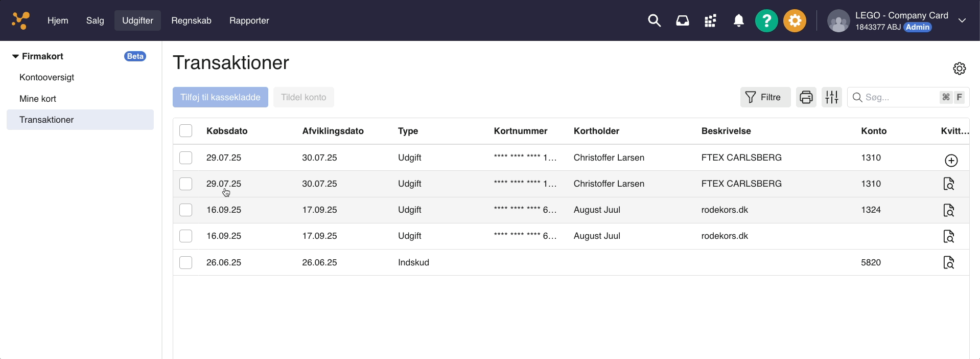Click the Søg search field
Viewport: 980px width, 359px height.
coord(899,97)
